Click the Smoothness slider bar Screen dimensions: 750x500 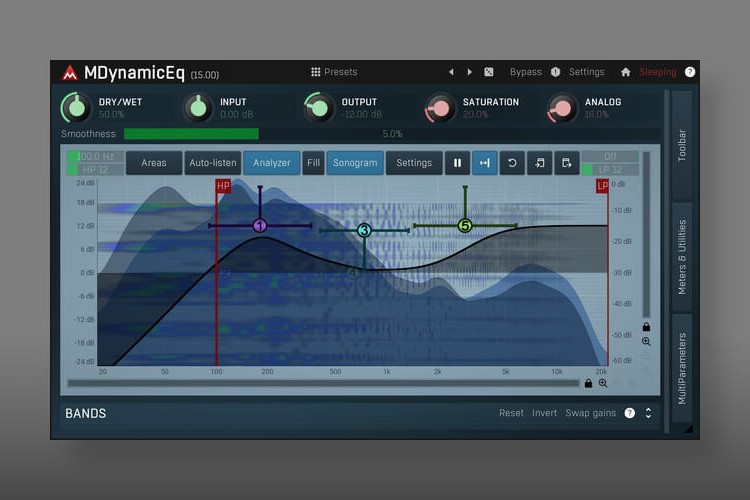(x=392, y=134)
